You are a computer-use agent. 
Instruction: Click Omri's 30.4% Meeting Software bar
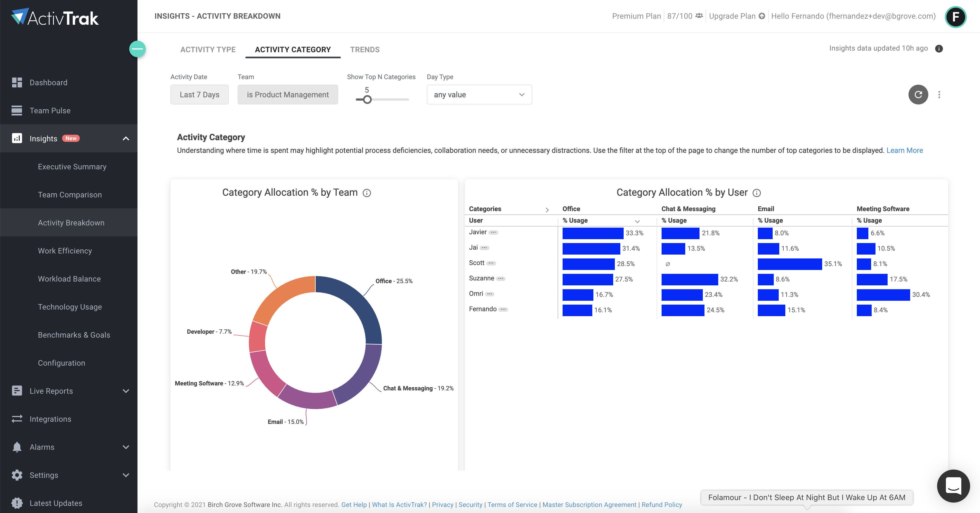click(883, 295)
